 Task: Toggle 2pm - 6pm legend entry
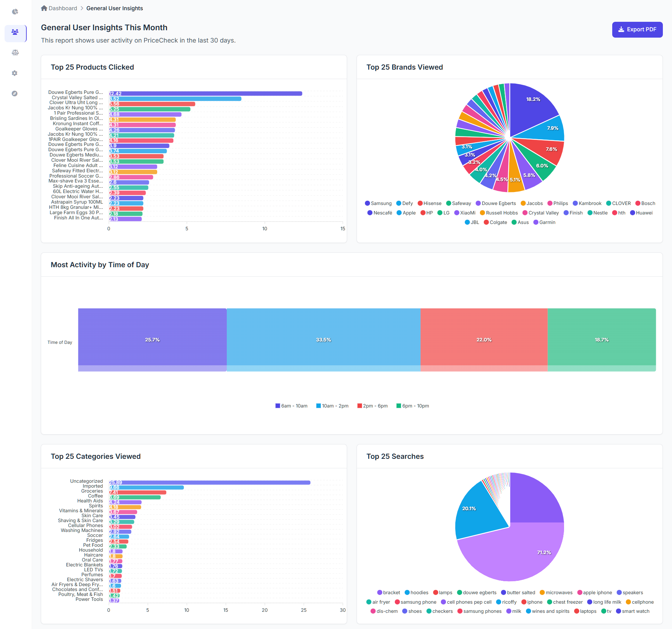click(x=372, y=406)
